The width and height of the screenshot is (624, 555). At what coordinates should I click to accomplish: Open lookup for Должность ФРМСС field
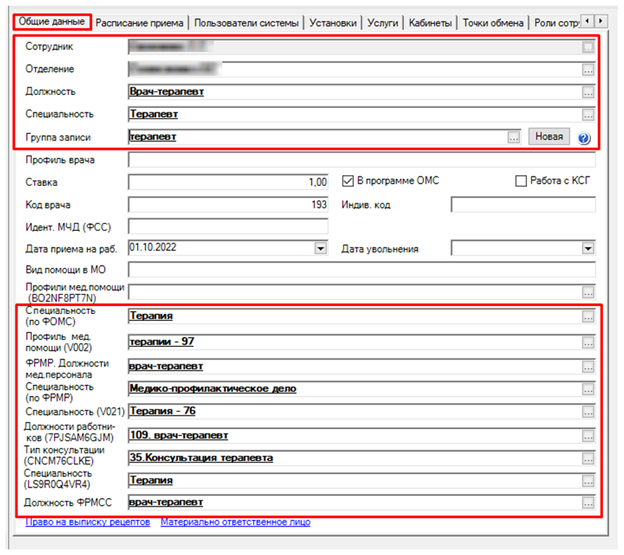pyautogui.click(x=588, y=503)
